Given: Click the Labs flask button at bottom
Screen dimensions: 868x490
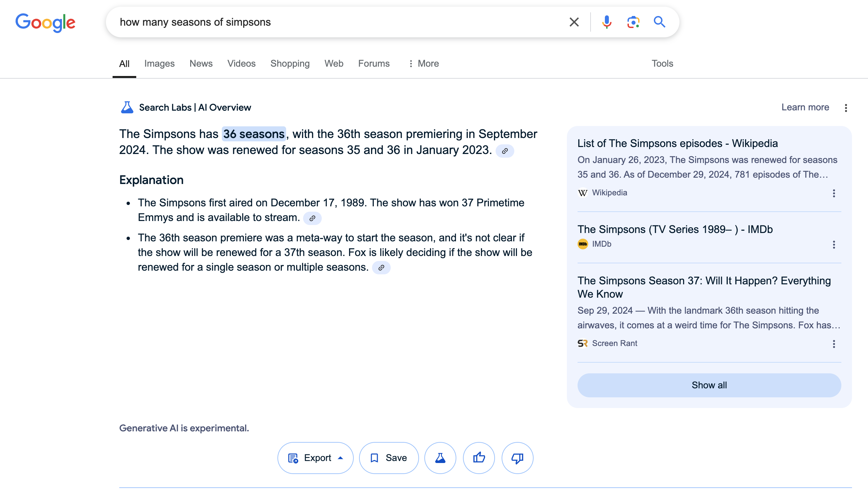Looking at the screenshot, I should (440, 458).
